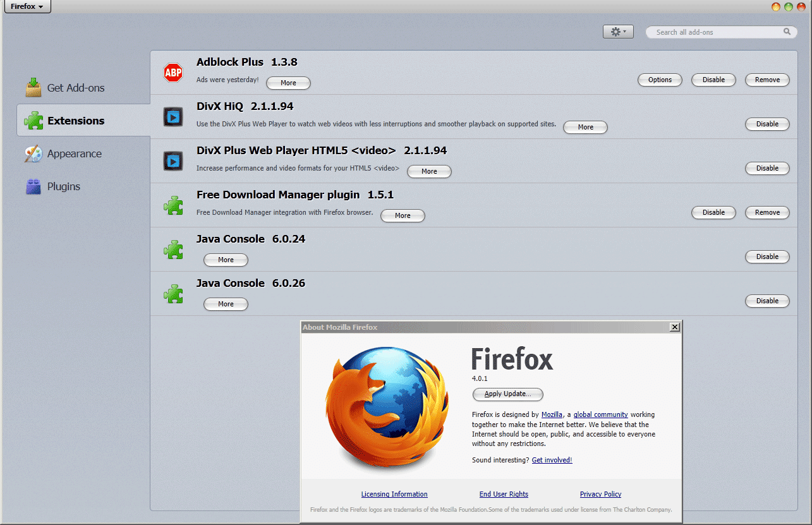Click the Get involved! link
Image resolution: width=812 pixels, height=525 pixels.
point(552,460)
